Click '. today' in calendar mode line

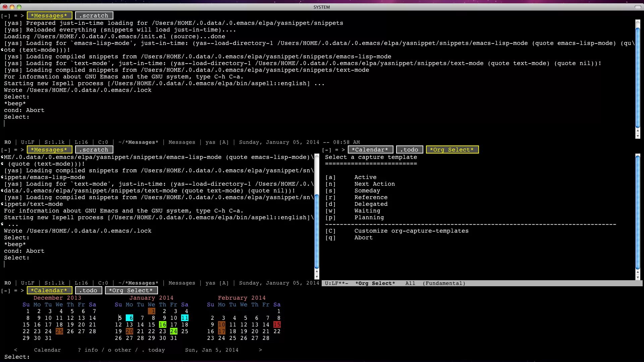153,350
